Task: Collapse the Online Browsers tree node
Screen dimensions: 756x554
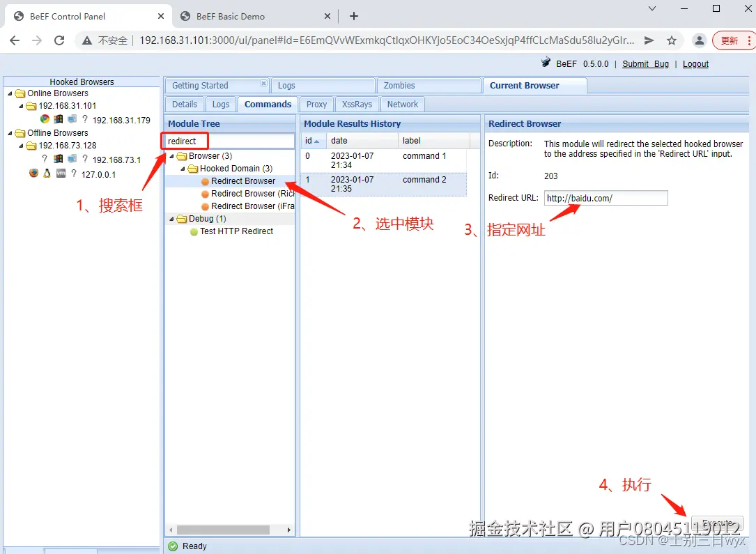Action: pyautogui.click(x=10, y=93)
